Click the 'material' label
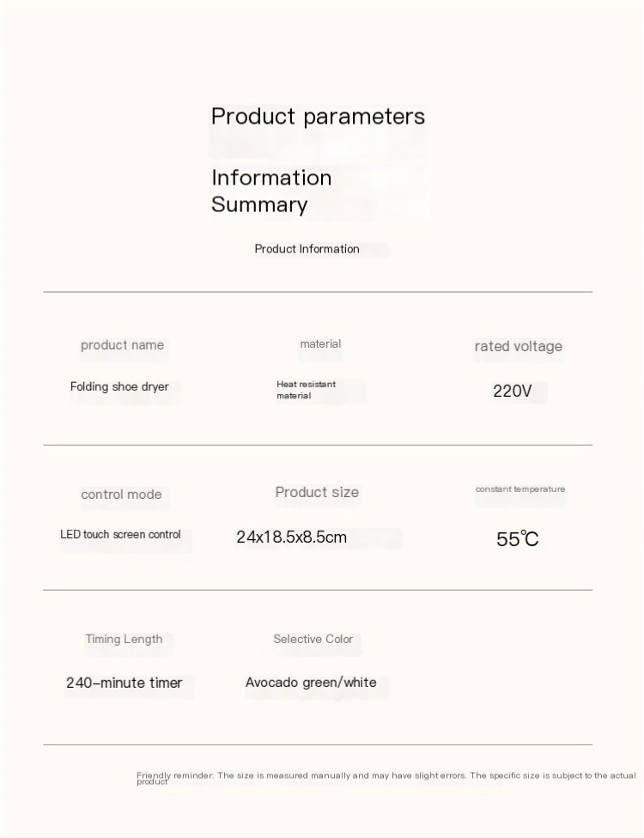 coord(320,344)
